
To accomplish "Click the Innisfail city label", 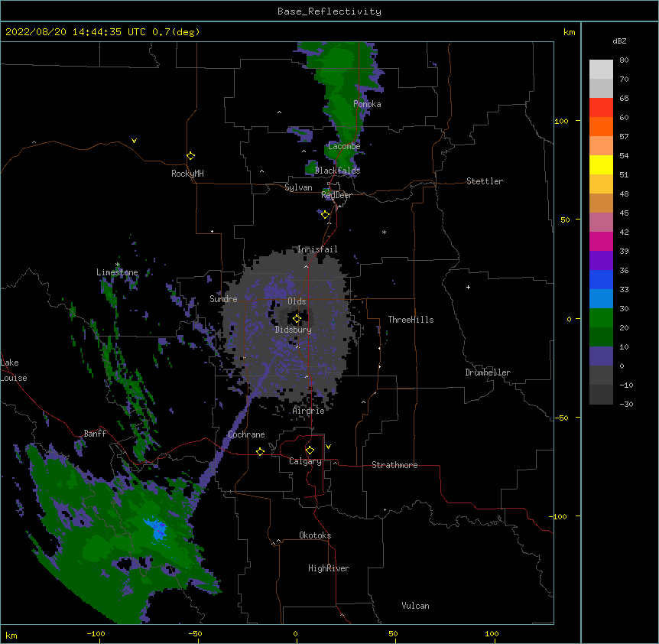I will 317,249.
